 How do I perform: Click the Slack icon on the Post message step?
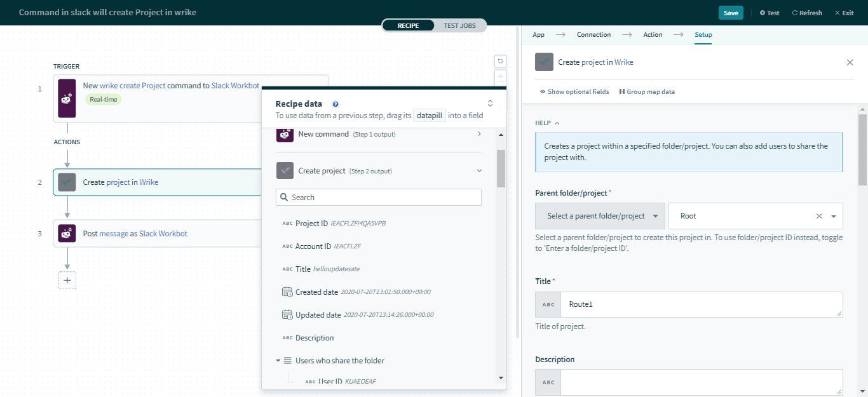(67, 233)
